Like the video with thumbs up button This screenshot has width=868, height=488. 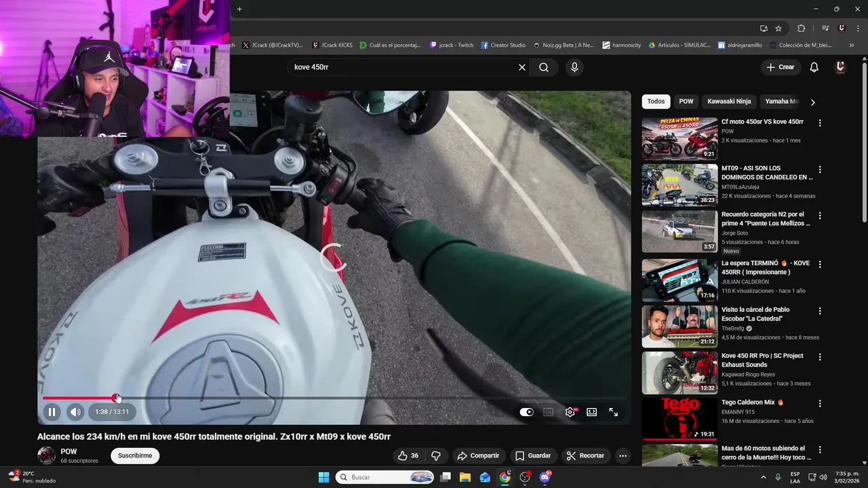coord(408,455)
